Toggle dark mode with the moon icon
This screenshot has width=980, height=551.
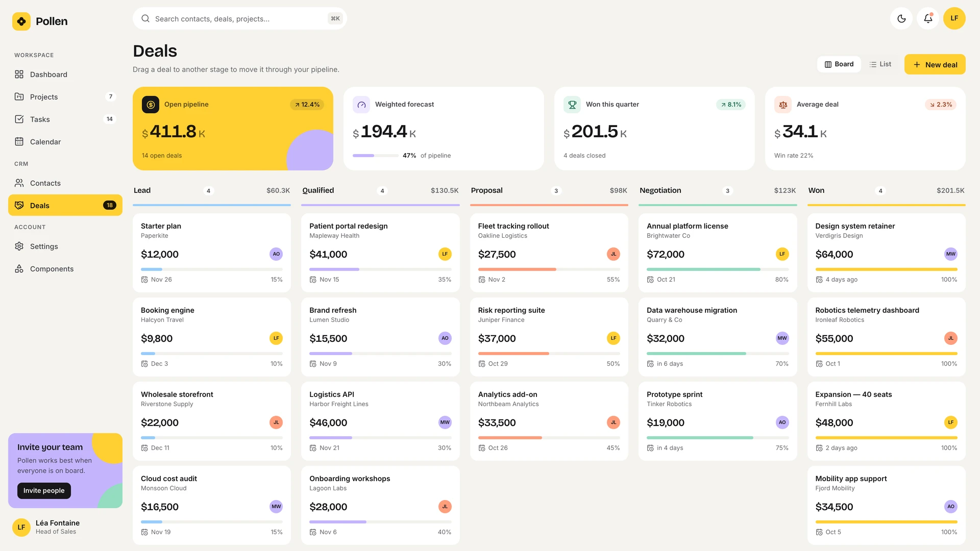pos(901,18)
